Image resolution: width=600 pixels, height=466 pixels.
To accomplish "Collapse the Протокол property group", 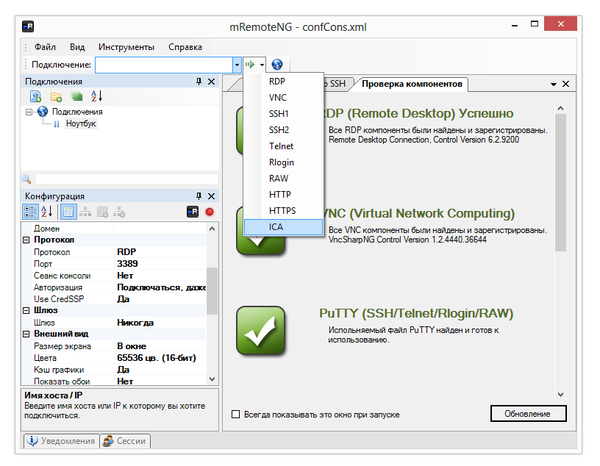I will pyautogui.click(x=26, y=240).
